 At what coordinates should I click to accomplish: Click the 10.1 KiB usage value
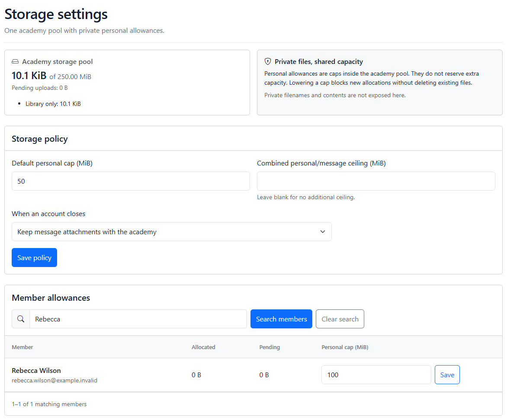point(29,76)
